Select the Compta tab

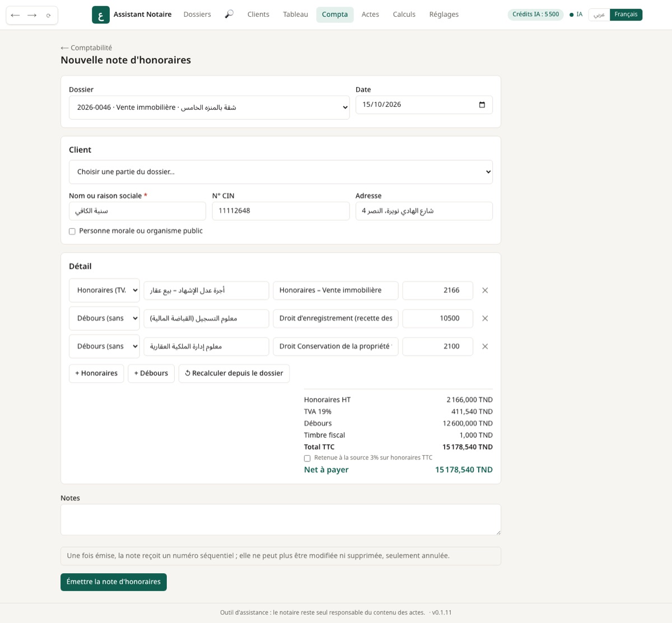pos(335,15)
